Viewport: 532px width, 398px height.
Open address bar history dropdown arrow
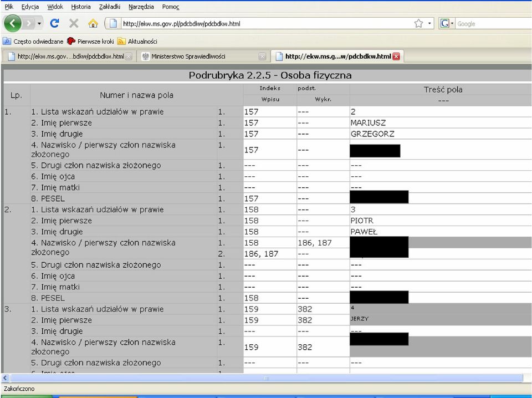tap(429, 23)
